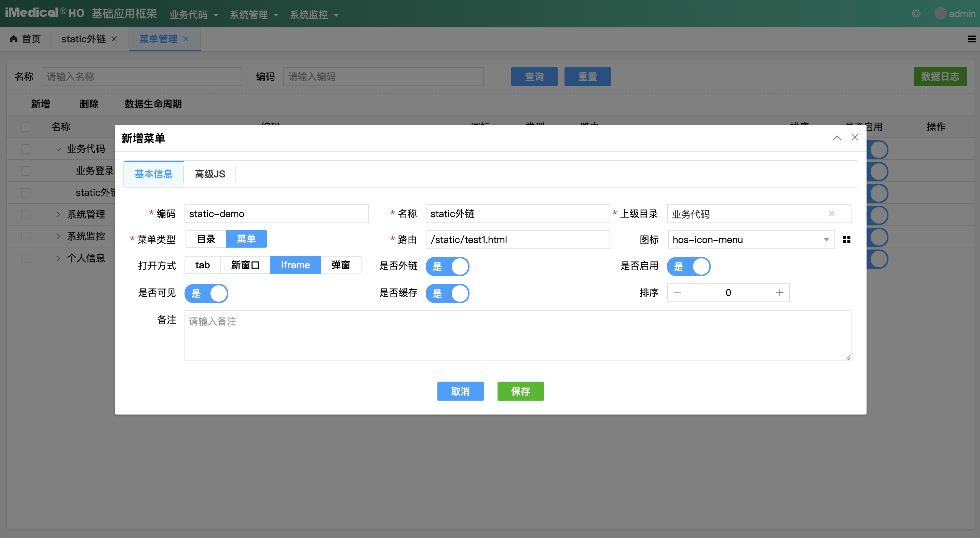Image resolution: width=980 pixels, height=538 pixels.
Task: Clear the 上级目录 field with X icon
Action: [x=832, y=213]
